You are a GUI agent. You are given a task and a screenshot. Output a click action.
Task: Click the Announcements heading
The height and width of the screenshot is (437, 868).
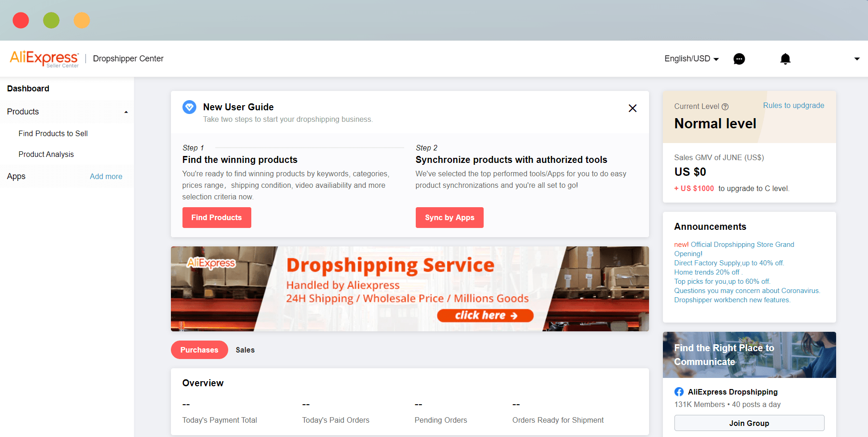click(710, 227)
